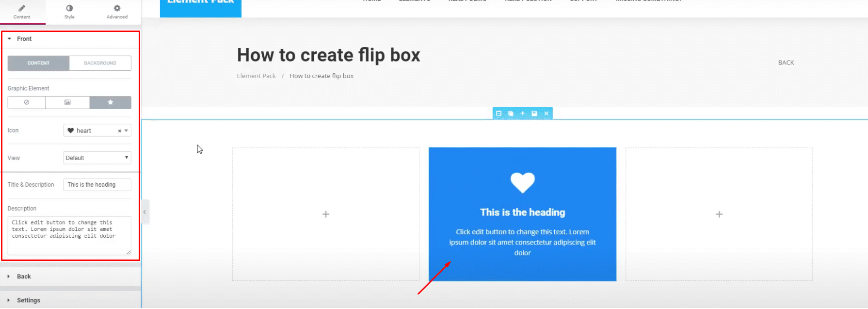Select the flip box description paragraph
868x309 pixels.
(523, 242)
